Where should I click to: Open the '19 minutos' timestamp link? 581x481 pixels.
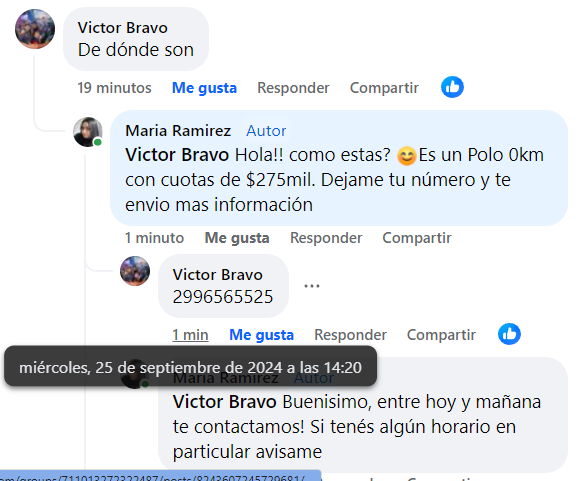(114, 88)
